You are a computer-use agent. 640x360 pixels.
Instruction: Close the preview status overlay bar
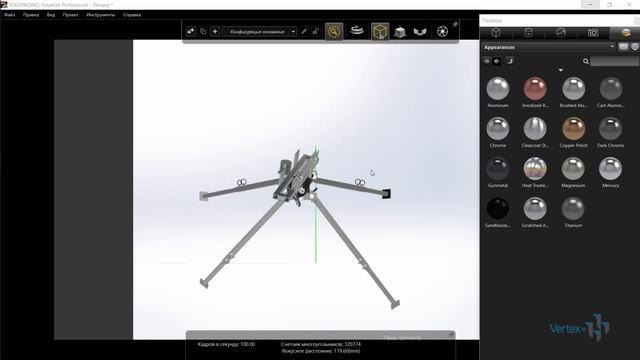[x=451, y=335]
